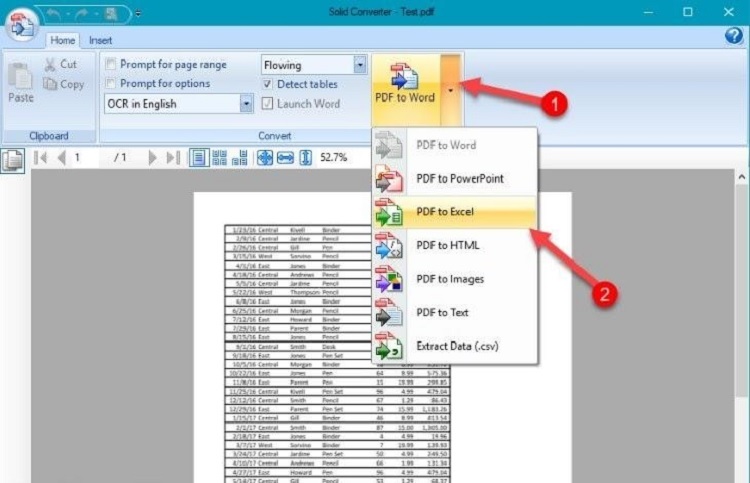Switch to the Insert ribbon tab
Screen dimensions: 750x483
[x=100, y=40]
